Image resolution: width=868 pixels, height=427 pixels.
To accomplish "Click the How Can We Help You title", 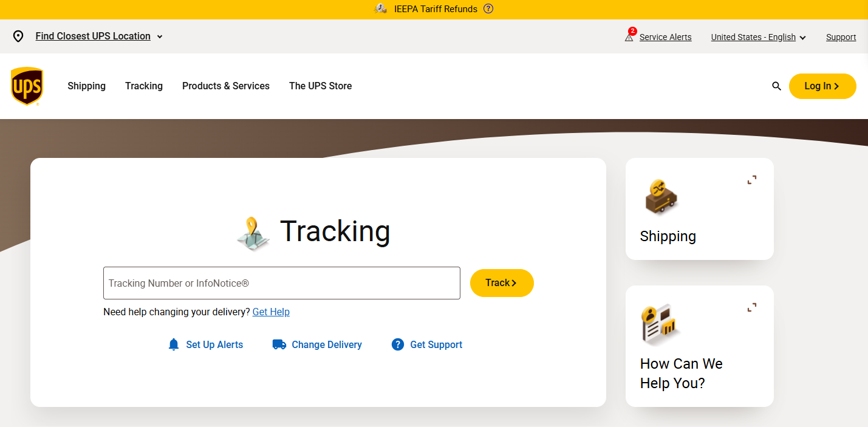I will (x=682, y=374).
